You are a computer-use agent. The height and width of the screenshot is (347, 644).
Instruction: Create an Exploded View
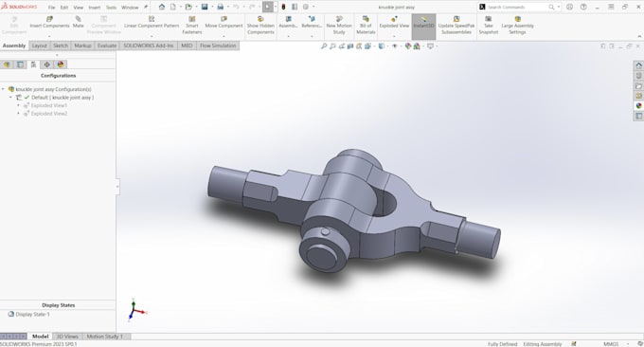pyautogui.click(x=394, y=22)
